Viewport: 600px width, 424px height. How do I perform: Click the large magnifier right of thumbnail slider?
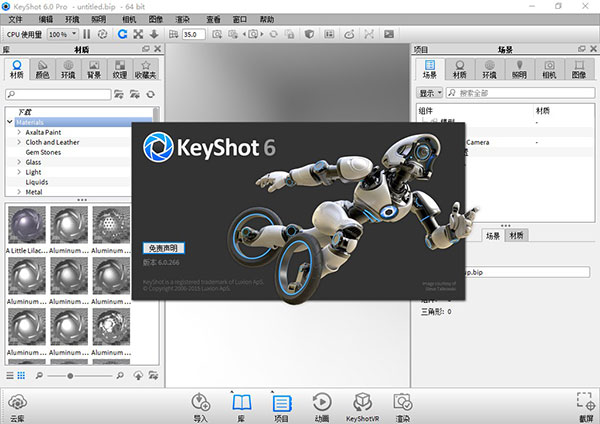pos(120,375)
